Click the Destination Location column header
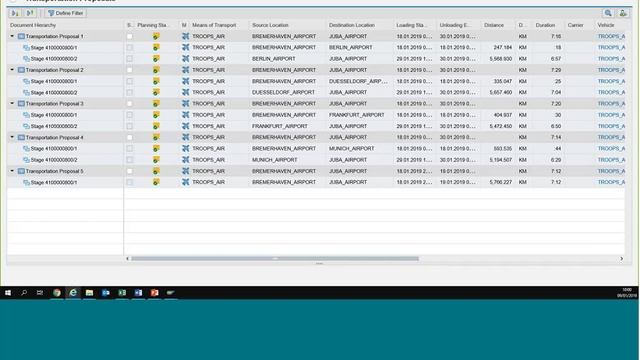 point(352,25)
